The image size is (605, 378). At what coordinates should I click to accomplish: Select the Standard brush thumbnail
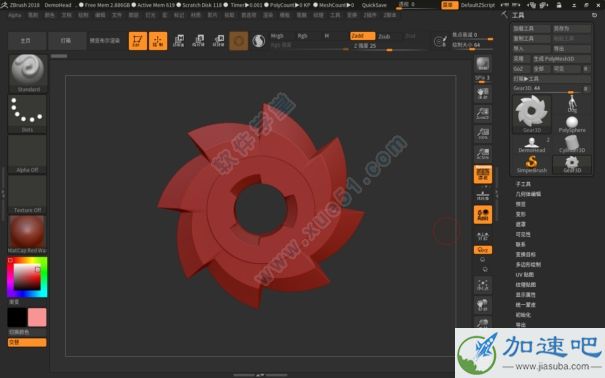[27, 73]
